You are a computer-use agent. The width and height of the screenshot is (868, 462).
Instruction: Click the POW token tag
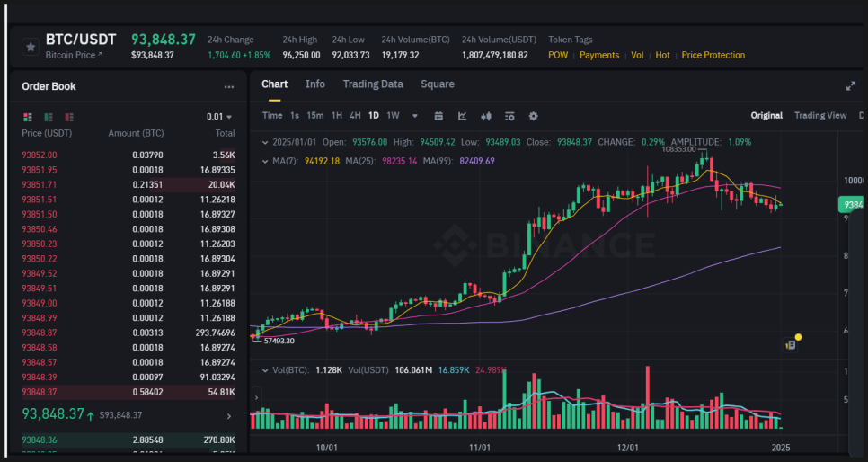pos(558,55)
